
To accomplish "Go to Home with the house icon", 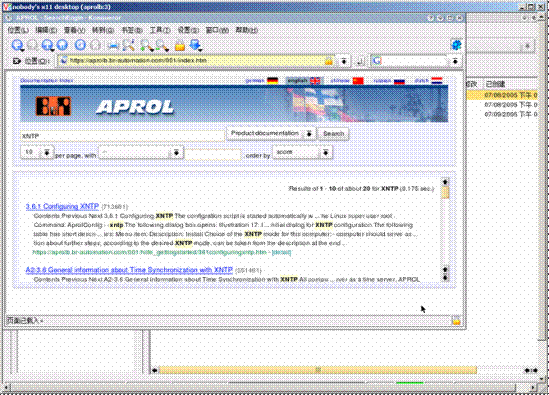I will pos(62,45).
